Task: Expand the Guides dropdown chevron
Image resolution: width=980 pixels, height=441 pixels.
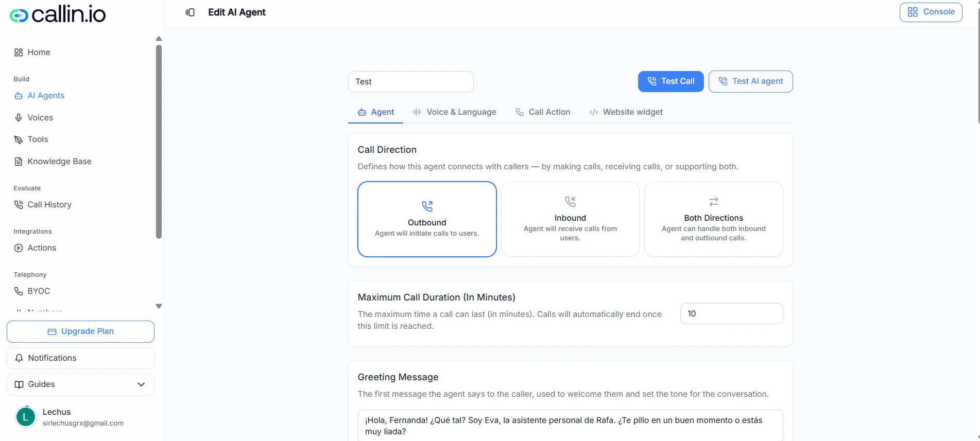Action: (141, 384)
